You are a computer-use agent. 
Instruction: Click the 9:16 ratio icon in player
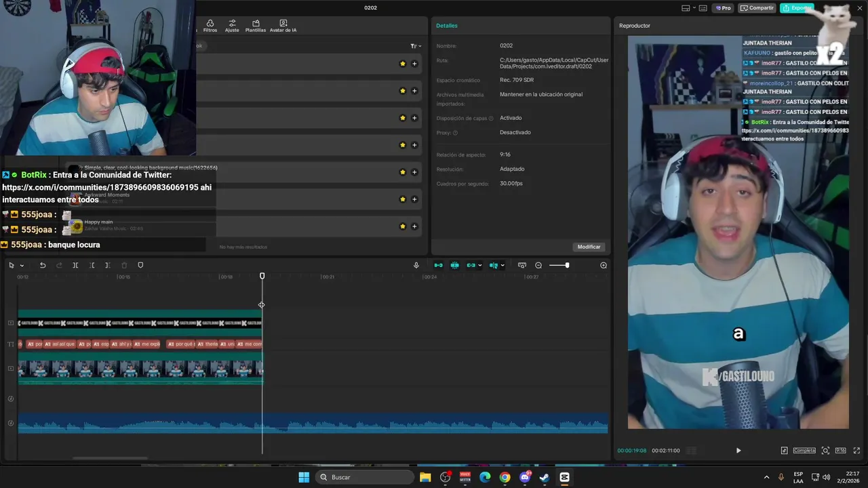click(x=841, y=451)
